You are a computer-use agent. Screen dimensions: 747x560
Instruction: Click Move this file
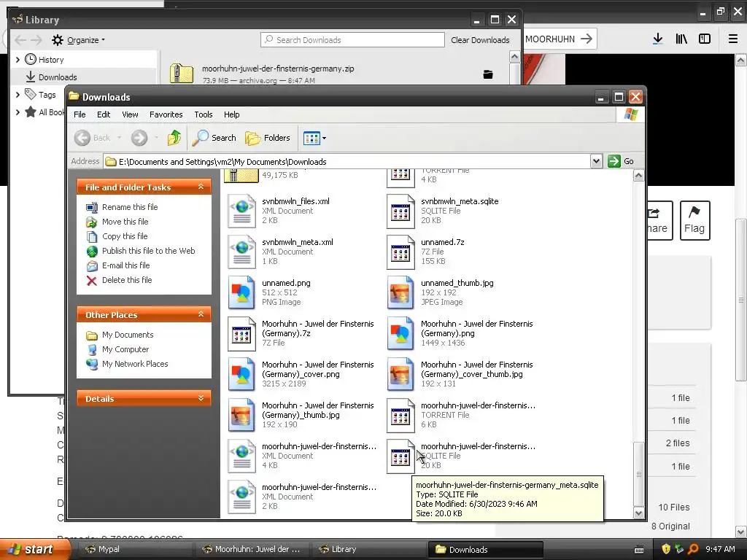(x=125, y=222)
